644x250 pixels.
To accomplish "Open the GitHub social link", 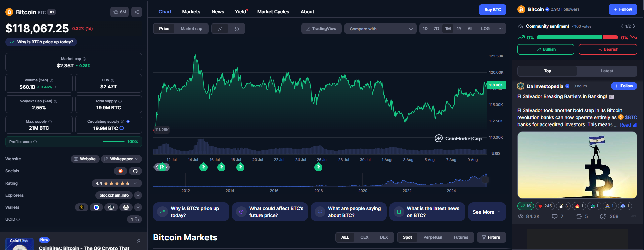I will point(135,171).
